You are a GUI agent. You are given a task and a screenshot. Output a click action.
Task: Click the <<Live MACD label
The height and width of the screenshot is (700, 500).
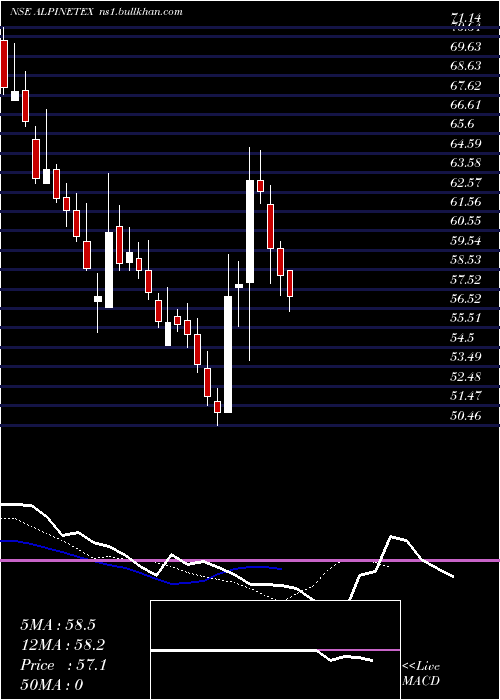coord(421,674)
